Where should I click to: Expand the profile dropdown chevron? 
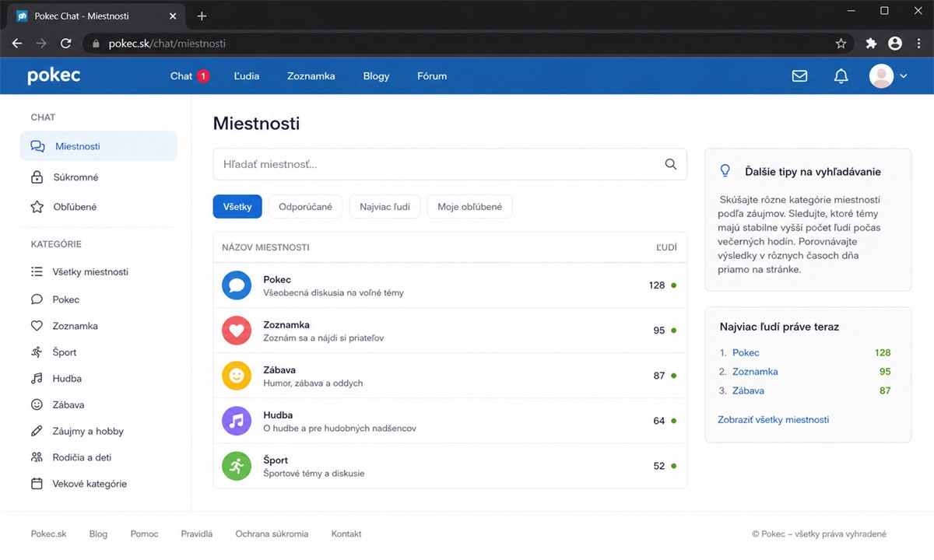904,76
